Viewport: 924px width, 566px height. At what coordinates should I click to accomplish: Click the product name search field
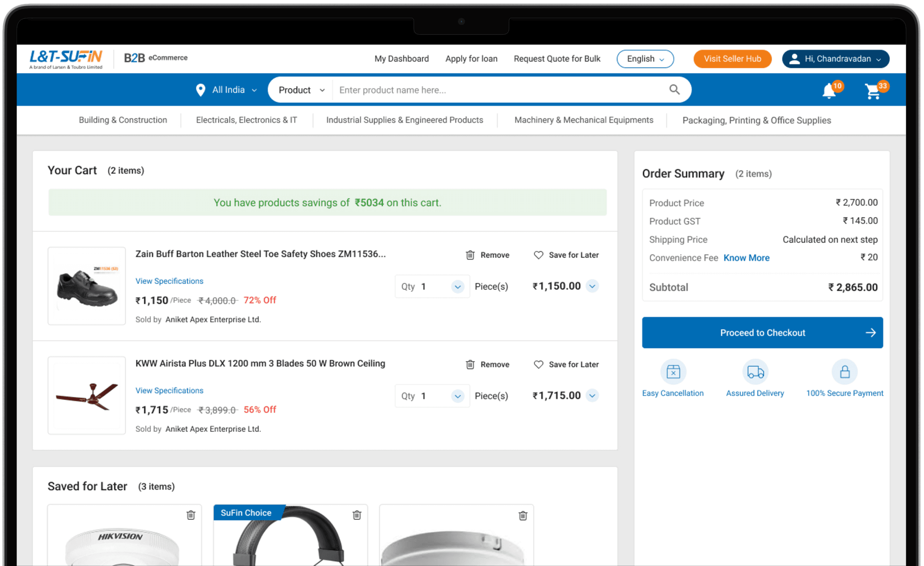[x=498, y=90]
